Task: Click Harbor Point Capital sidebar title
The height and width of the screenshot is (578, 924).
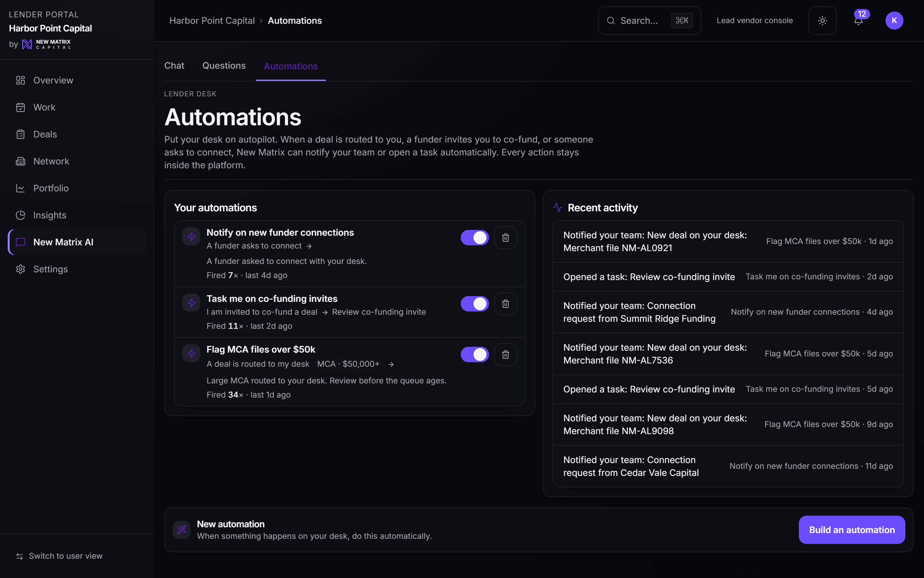Action: [x=50, y=28]
